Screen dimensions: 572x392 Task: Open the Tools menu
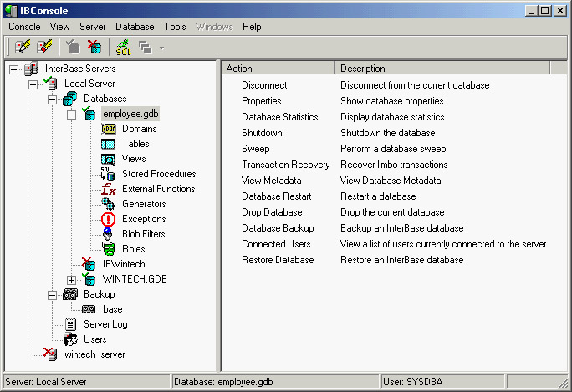(176, 27)
